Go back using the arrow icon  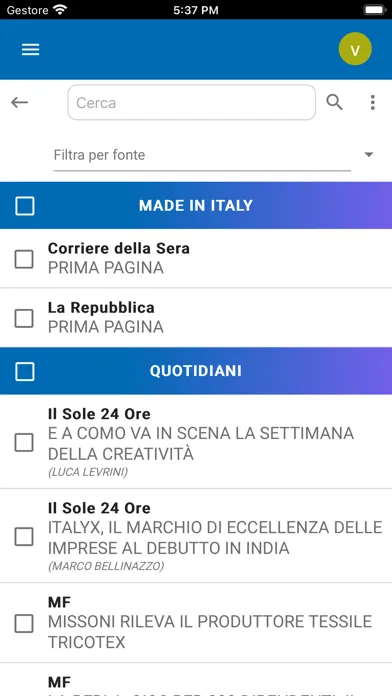20,103
